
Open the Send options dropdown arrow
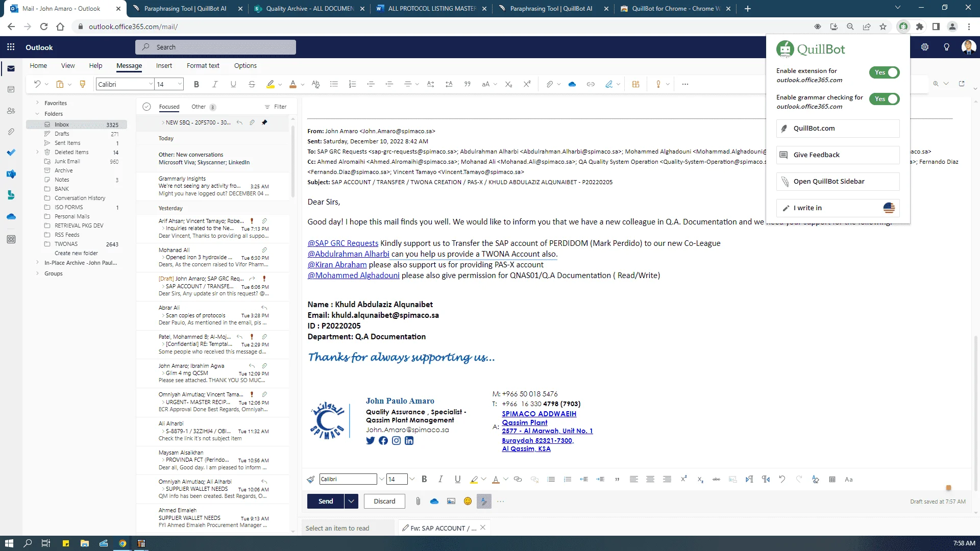351,501
